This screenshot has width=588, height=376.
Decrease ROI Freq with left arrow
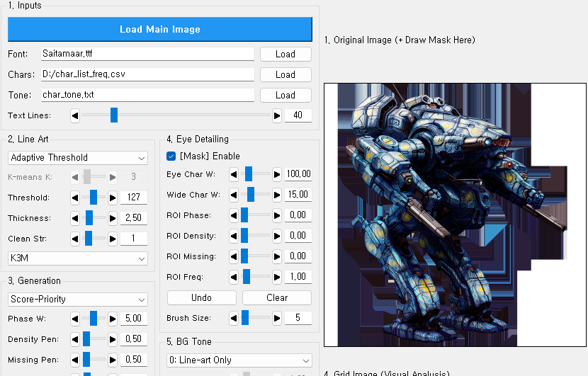234,277
